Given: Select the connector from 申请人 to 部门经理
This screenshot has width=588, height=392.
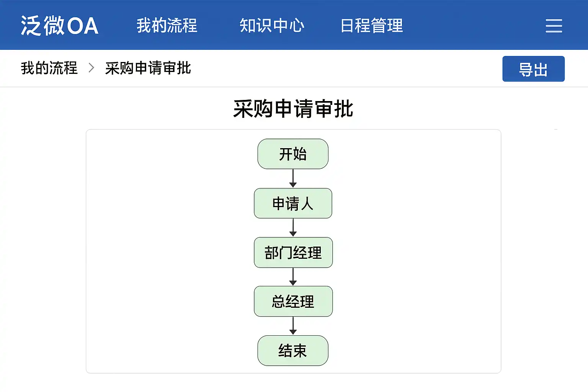Looking at the screenshot, I should pos(293,228).
